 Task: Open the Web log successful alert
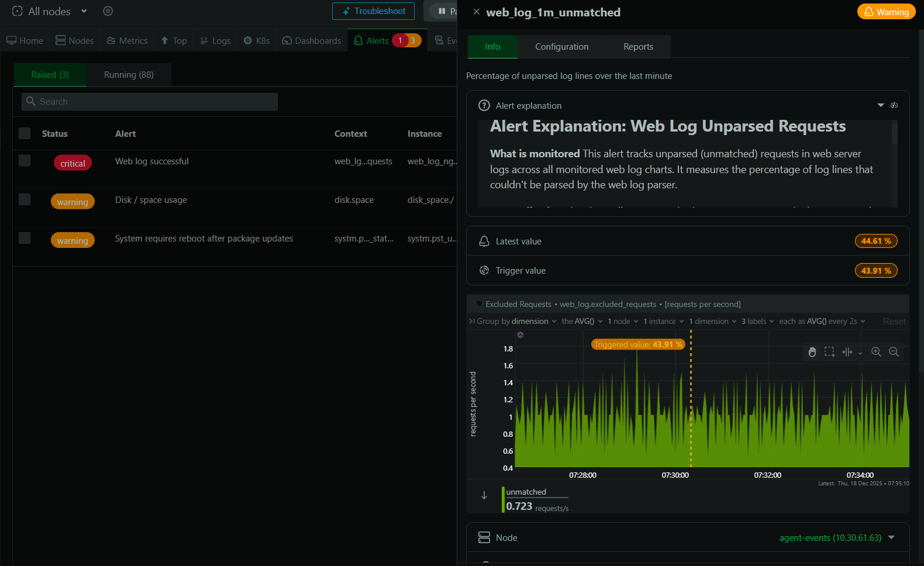(x=152, y=161)
